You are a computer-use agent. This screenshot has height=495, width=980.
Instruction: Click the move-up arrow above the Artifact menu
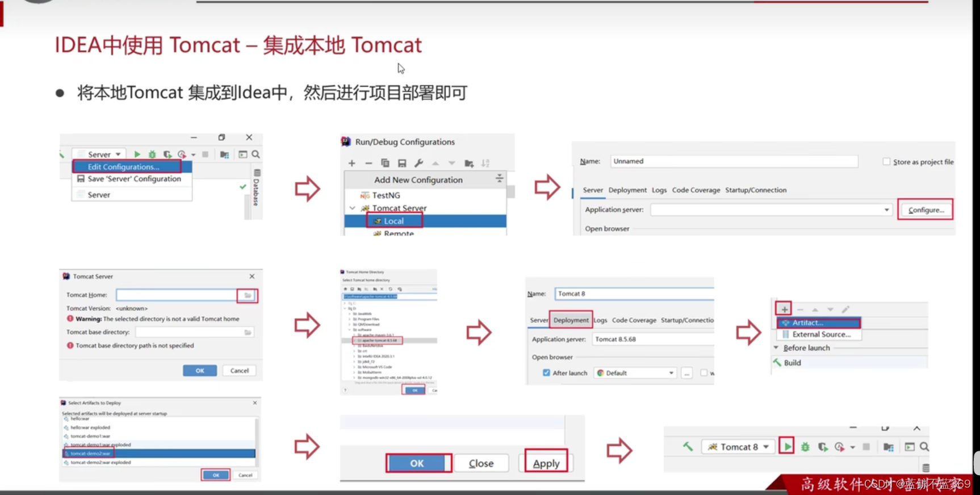coord(815,309)
